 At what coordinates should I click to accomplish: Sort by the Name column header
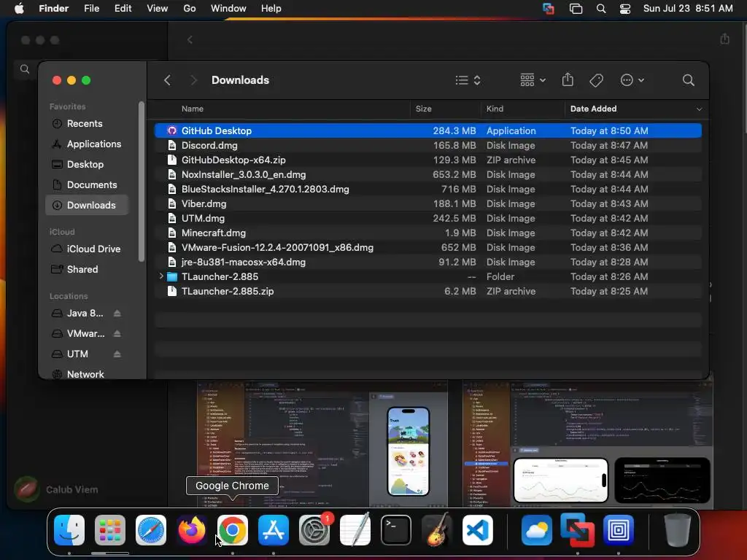pos(192,109)
